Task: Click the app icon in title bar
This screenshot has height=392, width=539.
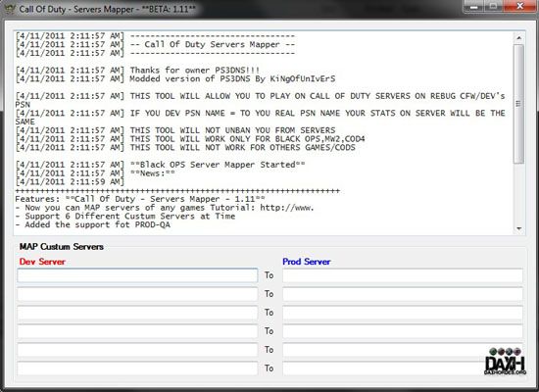Action: [10, 9]
